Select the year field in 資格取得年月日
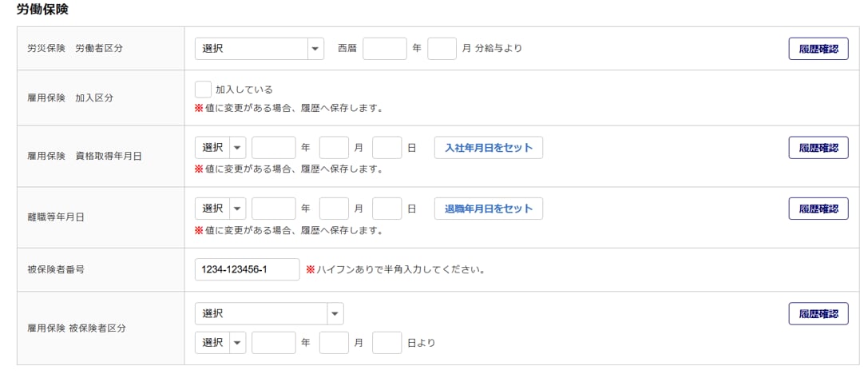This screenshot has width=868, height=374. (273, 148)
